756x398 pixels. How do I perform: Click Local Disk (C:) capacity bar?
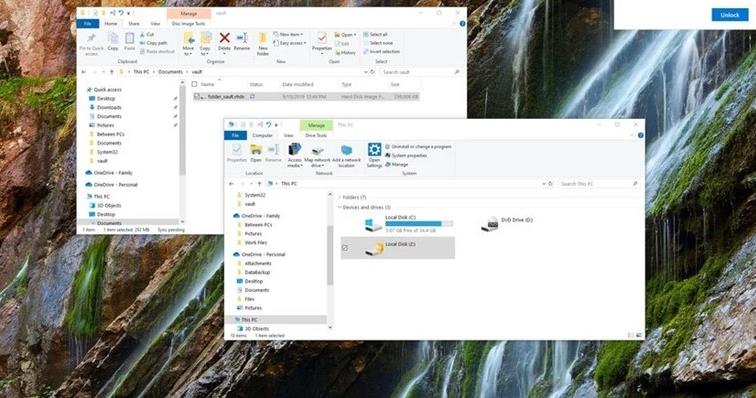coord(419,224)
